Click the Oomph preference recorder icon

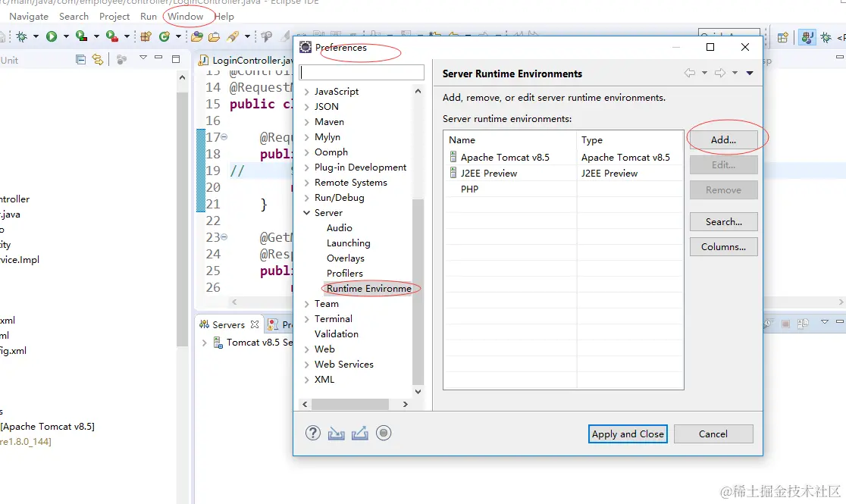point(384,433)
